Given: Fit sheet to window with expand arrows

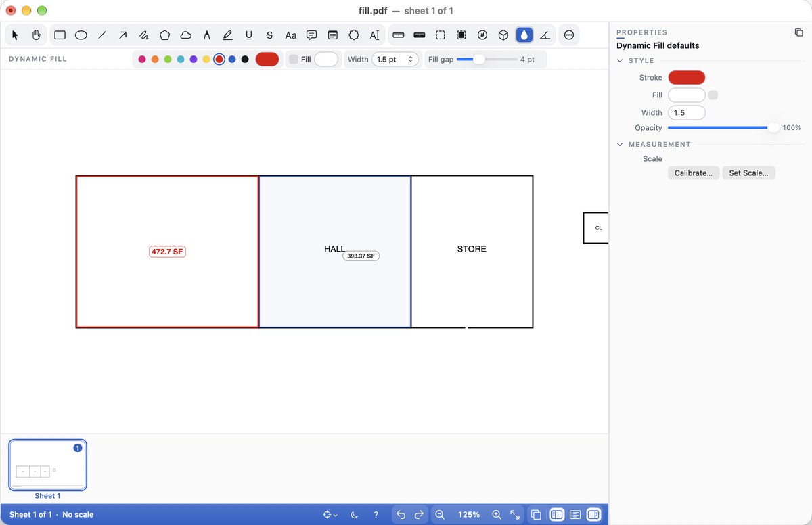Looking at the screenshot, I should click(x=515, y=515).
